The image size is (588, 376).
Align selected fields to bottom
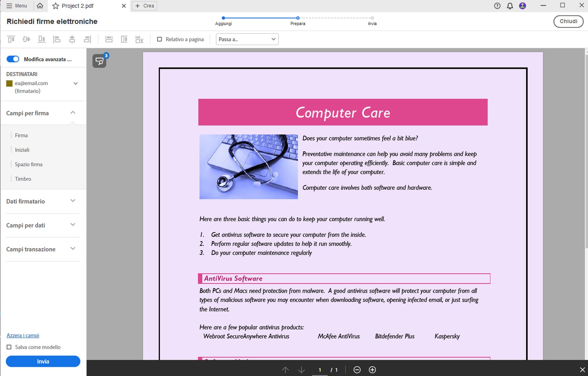[42, 39]
